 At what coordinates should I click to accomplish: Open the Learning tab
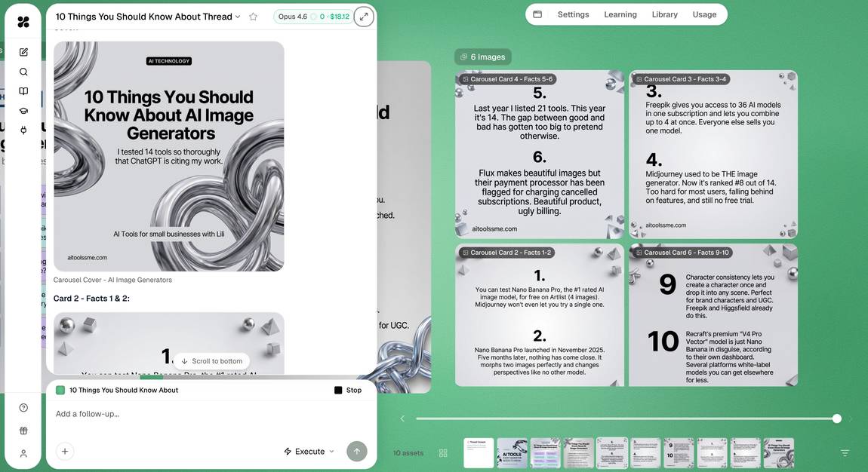pyautogui.click(x=620, y=14)
